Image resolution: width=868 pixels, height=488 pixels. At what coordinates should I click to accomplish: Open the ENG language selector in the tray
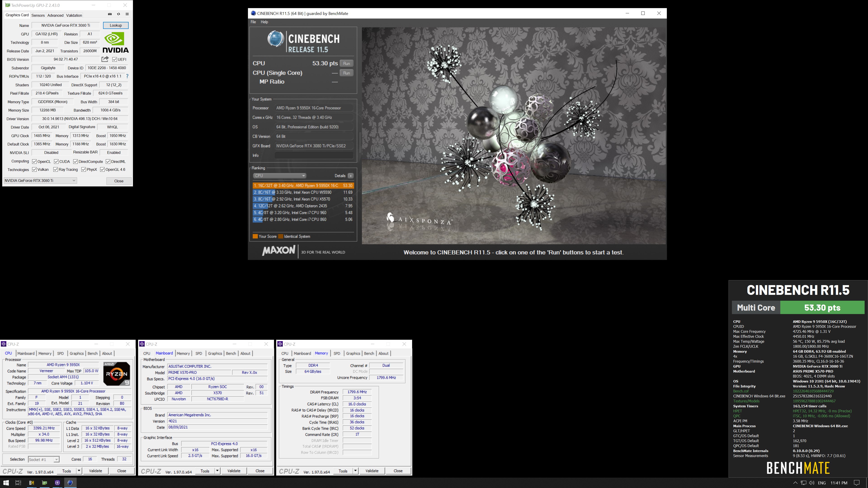822,483
